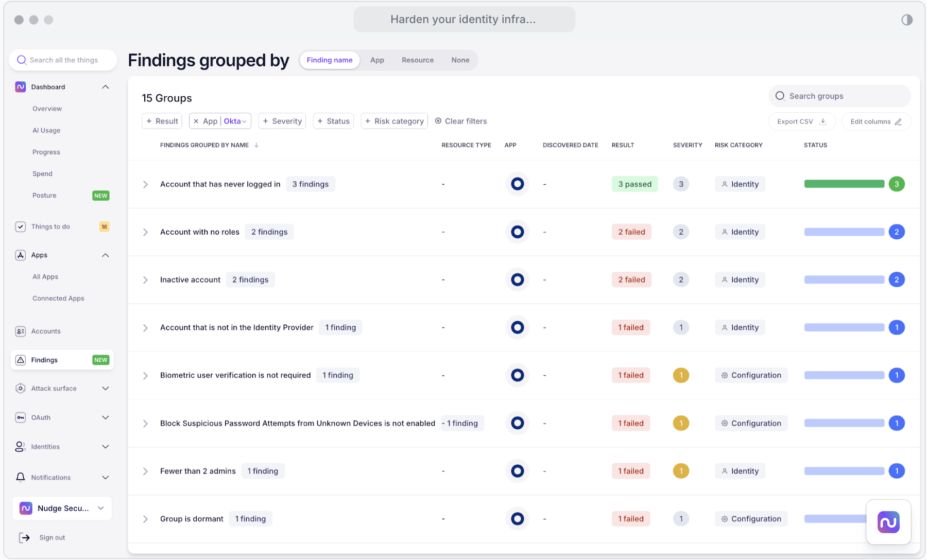
Task: Remove the Okta App filter
Action: point(196,121)
